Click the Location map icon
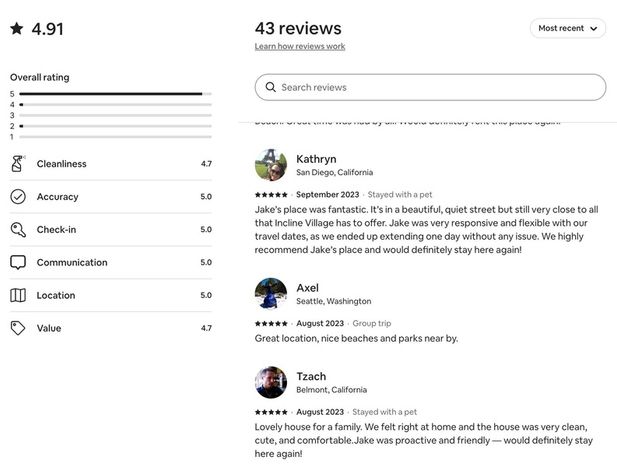 tap(18, 296)
